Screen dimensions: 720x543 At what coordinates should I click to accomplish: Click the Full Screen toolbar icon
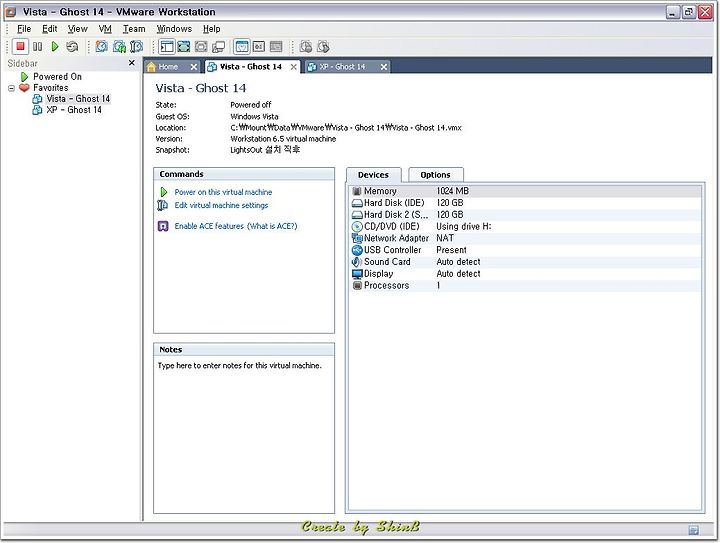tap(184, 47)
